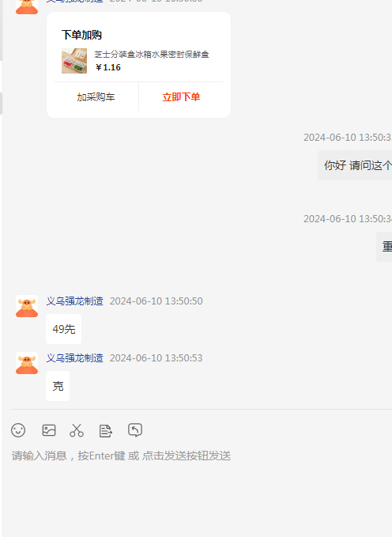Select the scissors screenshot tool
Image resolution: width=392 pixels, height=537 pixels.
coord(77,430)
